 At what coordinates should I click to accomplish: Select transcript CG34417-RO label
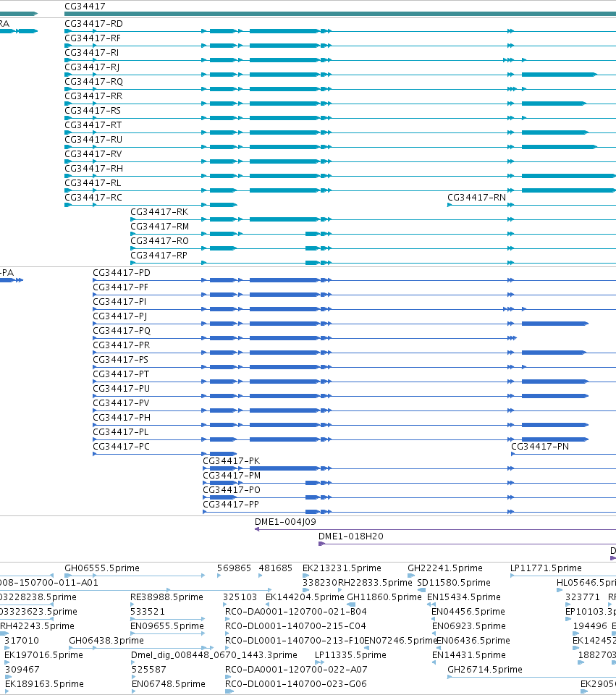pos(159,240)
